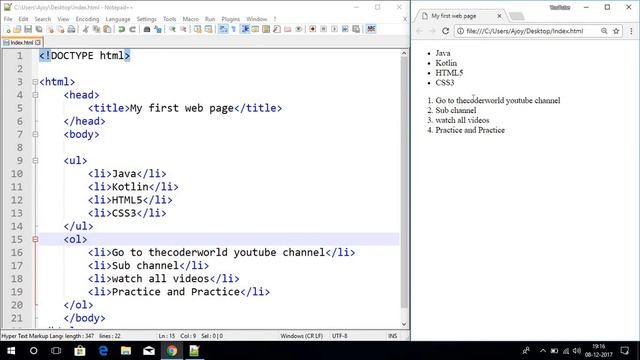Open File Explorer from the taskbar

tap(126, 351)
